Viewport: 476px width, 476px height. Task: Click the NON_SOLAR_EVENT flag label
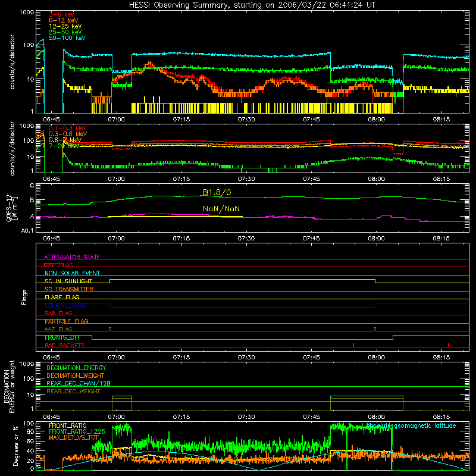click(72, 273)
